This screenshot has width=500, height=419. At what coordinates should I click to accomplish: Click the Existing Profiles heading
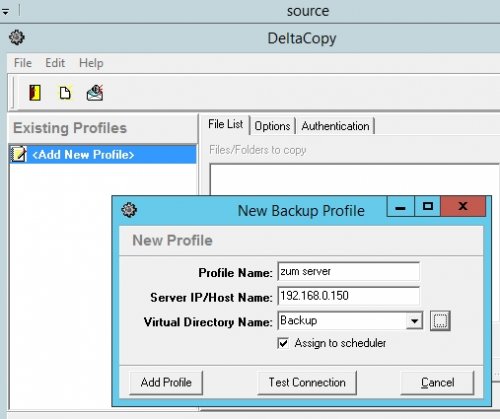[x=70, y=128]
